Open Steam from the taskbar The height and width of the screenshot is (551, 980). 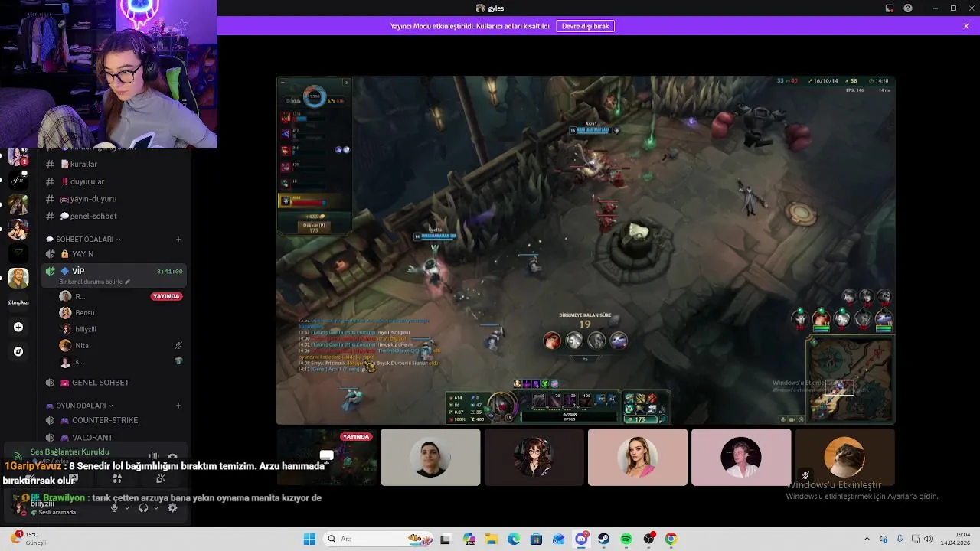603,539
